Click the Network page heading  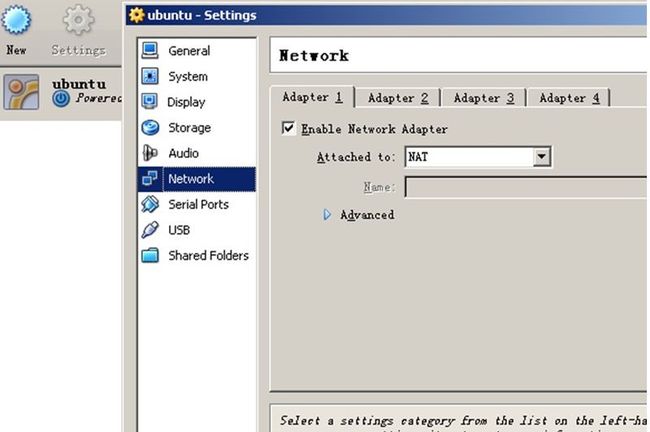(x=314, y=56)
